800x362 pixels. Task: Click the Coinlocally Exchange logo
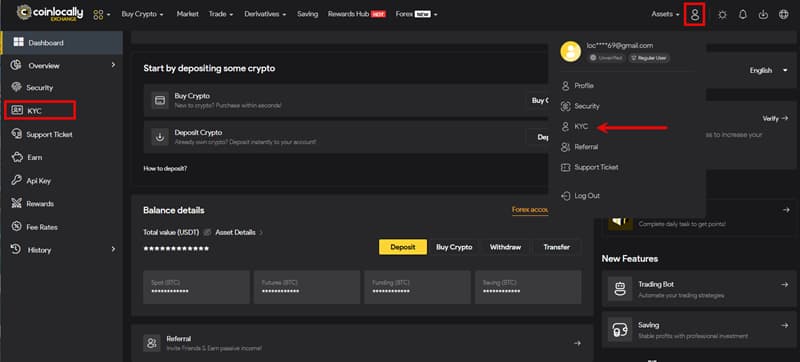(49, 13)
